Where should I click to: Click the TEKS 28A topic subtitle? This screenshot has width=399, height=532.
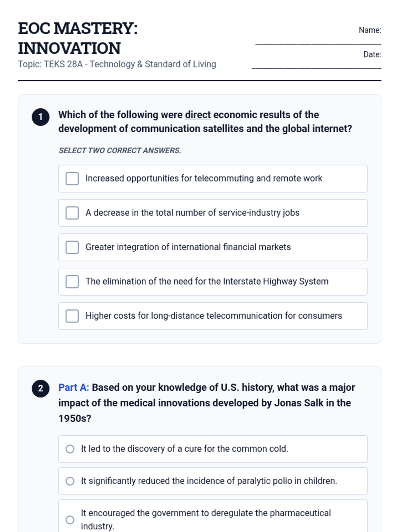pyautogui.click(x=117, y=64)
